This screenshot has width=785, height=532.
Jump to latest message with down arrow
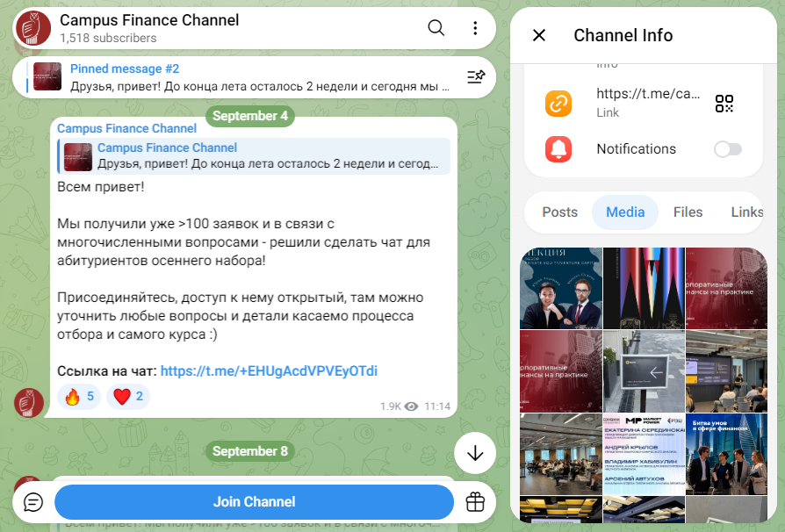(x=475, y=453)
